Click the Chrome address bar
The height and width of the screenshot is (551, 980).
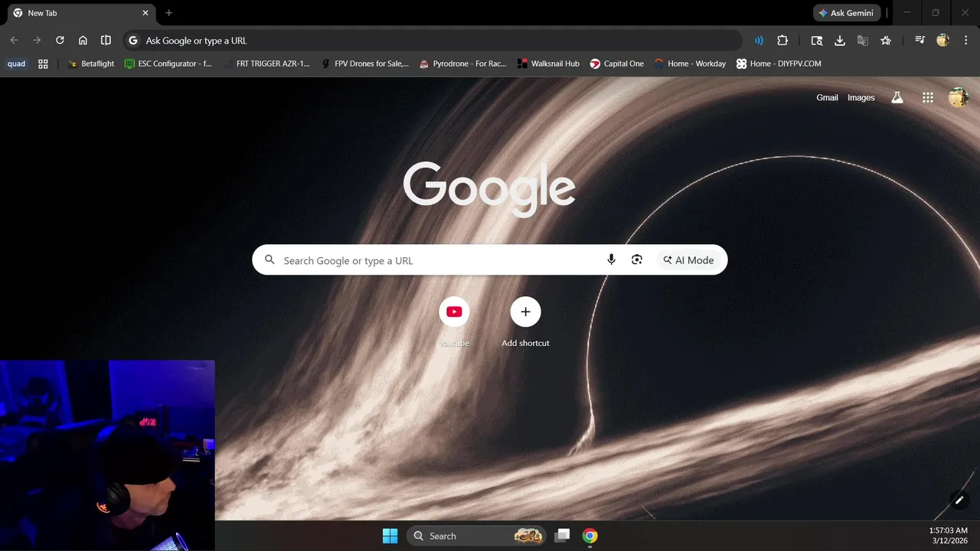tap(433, 41)
